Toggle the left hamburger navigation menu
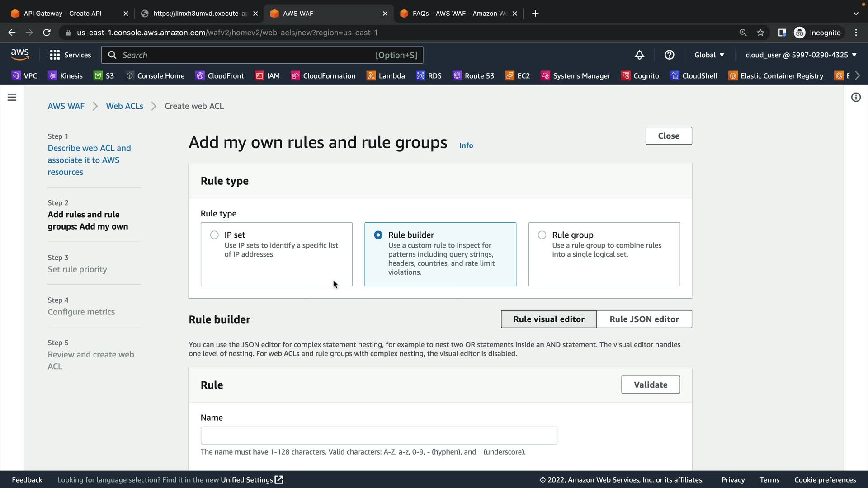Screen dimensions: 868x488 pos(12,97)
